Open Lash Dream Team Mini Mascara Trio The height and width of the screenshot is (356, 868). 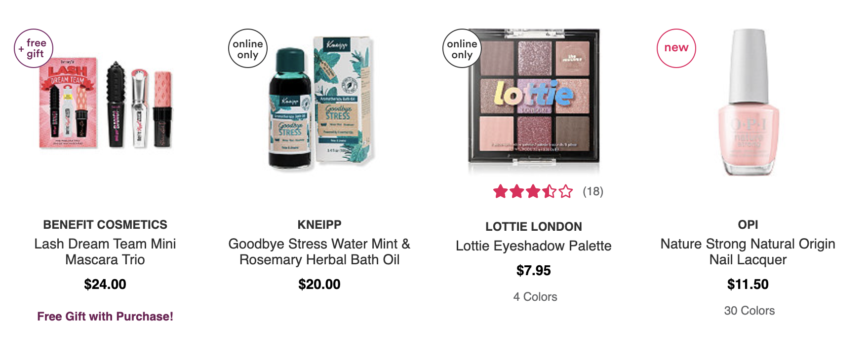[105, 251]
